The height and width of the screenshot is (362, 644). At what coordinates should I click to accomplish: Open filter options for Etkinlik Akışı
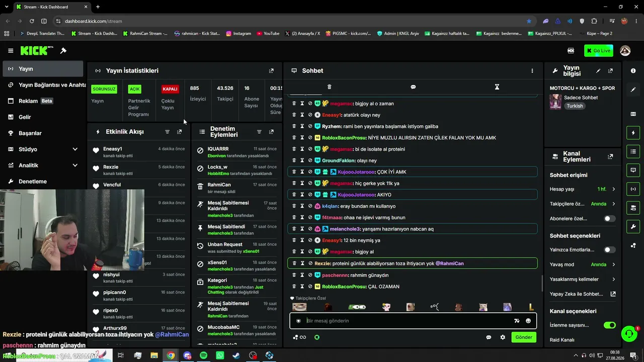[168, 132]
